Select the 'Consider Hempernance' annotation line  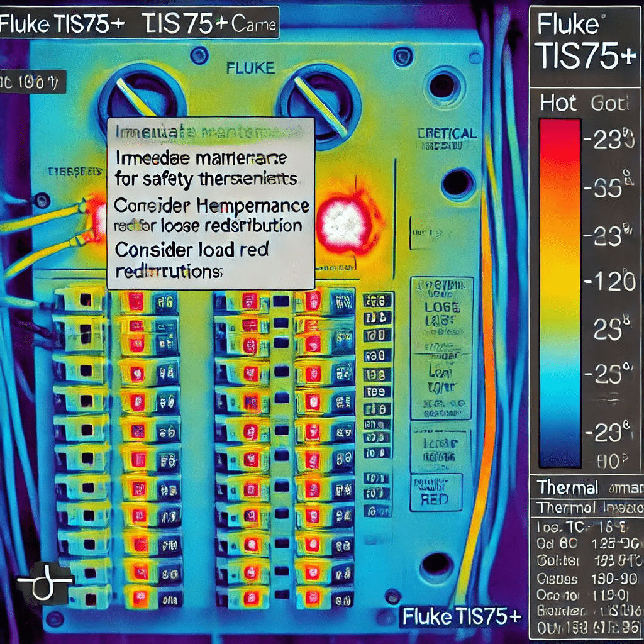211,206
